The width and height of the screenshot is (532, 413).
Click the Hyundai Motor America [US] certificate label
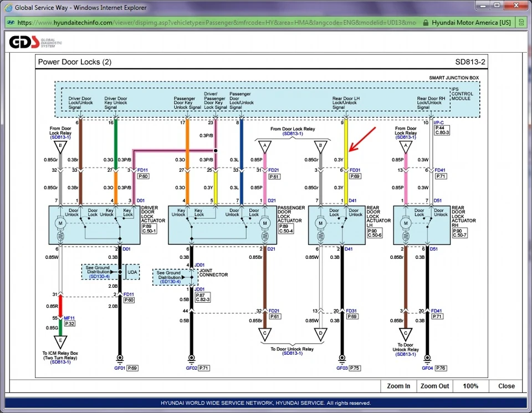471,23
